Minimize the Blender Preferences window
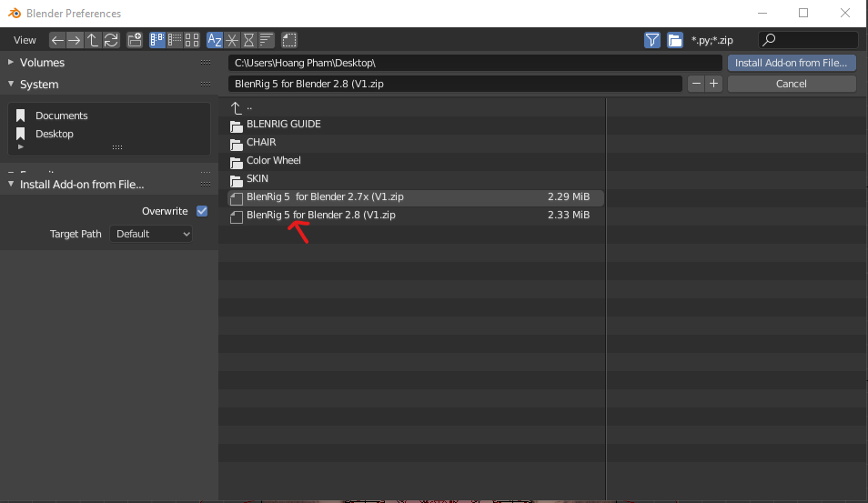 pos(762,13)
